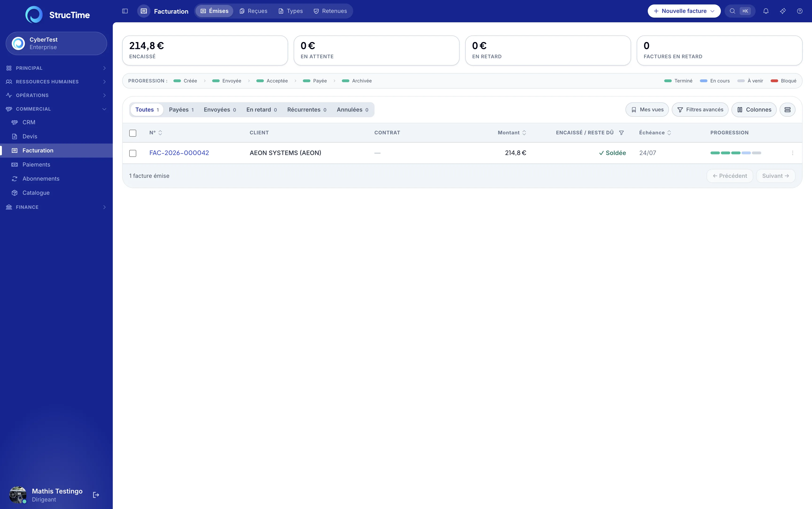Check the select-all checkbox in table header

[x=133, y=133]
